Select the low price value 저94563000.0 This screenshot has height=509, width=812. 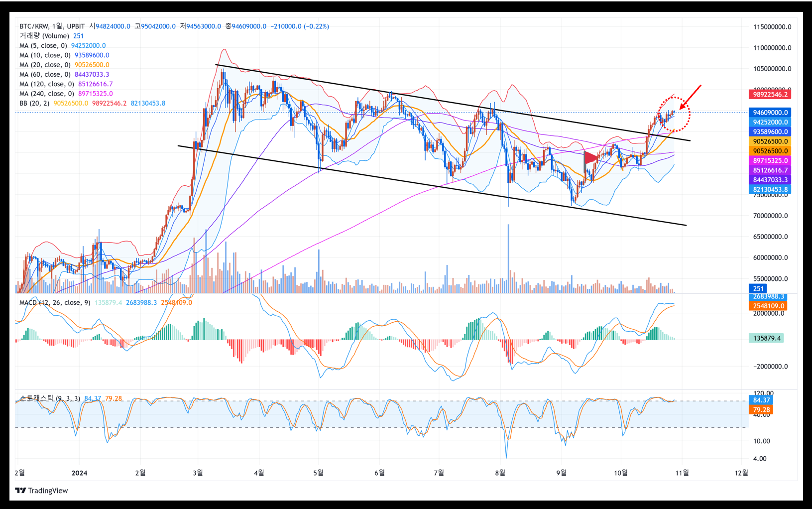click(200, 26)
